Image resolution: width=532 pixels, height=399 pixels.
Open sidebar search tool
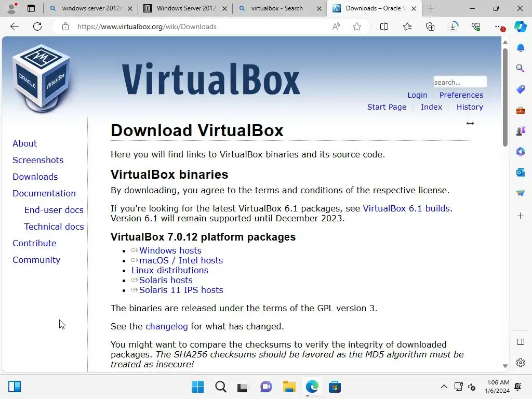[x=521, y=69]
